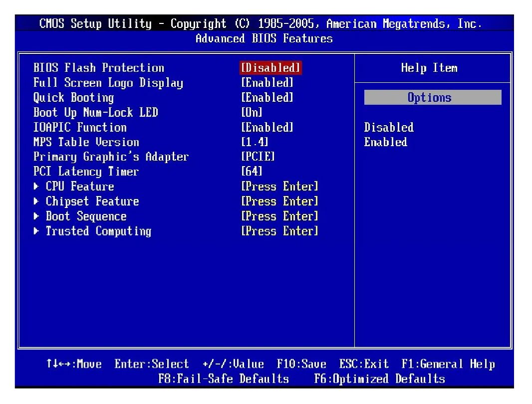532x404 pixels.
Task: Click the ESC:Exit key hint
Action: tap(364, 364)
